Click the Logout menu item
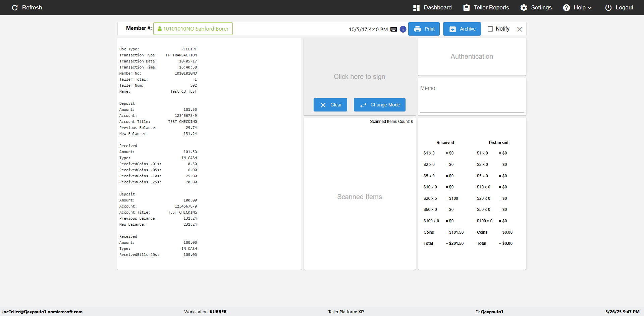This screenshot has width=644, height=316. [x=619, y=7]
